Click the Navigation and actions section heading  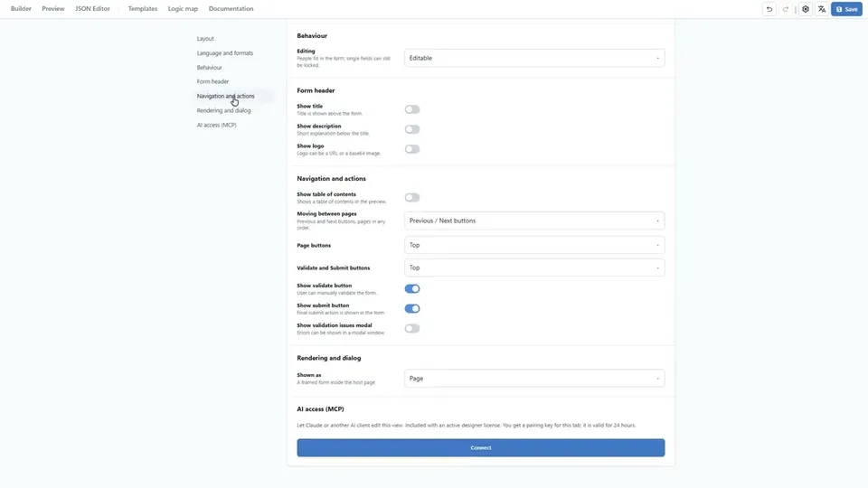pos(331,179)
